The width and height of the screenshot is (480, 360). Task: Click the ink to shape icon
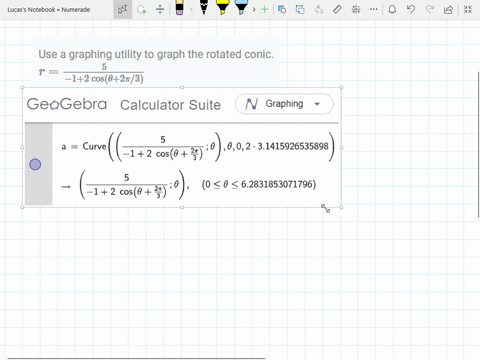click(300, 9)
